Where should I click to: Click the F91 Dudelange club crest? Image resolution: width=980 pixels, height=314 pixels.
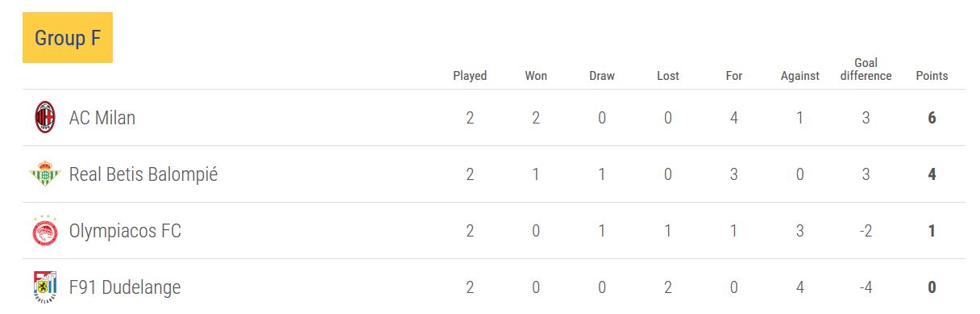[x=45, y=287]
